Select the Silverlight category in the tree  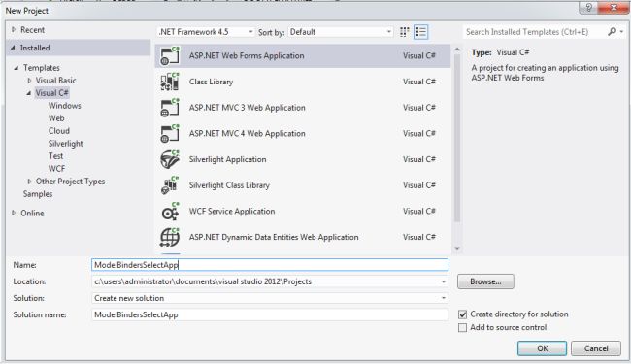66,144
